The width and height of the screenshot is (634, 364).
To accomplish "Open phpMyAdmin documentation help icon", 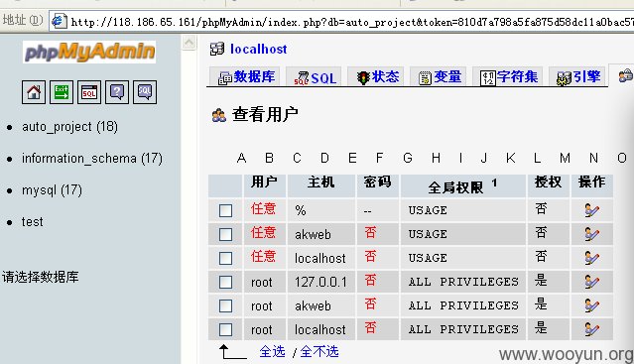I will coord(117,92).
